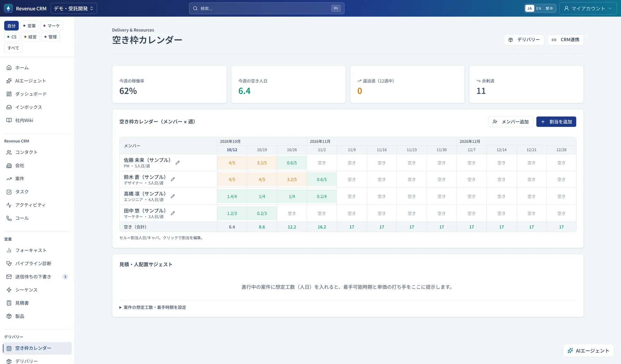The height and width of the screenshot is (364, 621).
Task: Click edit pencil next to 高橋 凛
Action: tap(173, 196)
